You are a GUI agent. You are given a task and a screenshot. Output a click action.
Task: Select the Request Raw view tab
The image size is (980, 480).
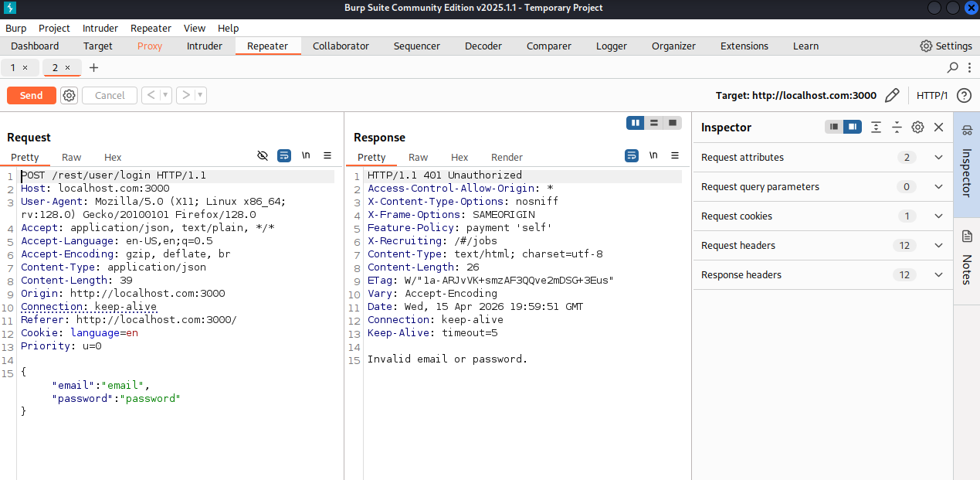tap(72, 157)
